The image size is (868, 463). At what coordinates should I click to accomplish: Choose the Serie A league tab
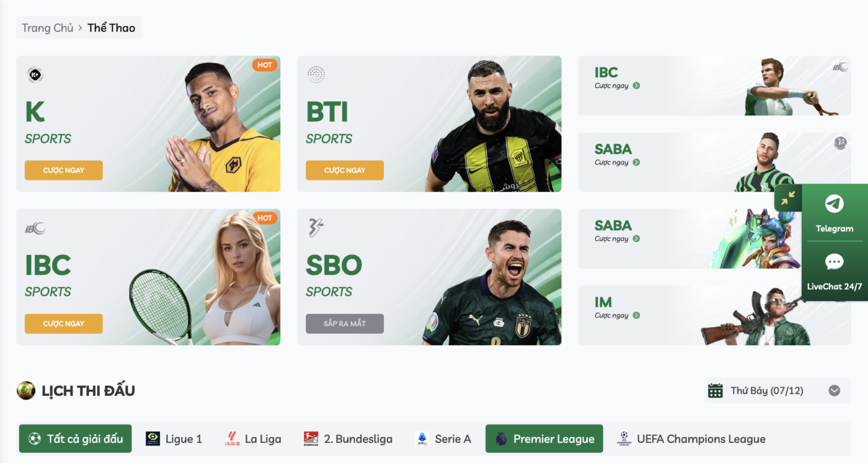[x=443, y=439]
